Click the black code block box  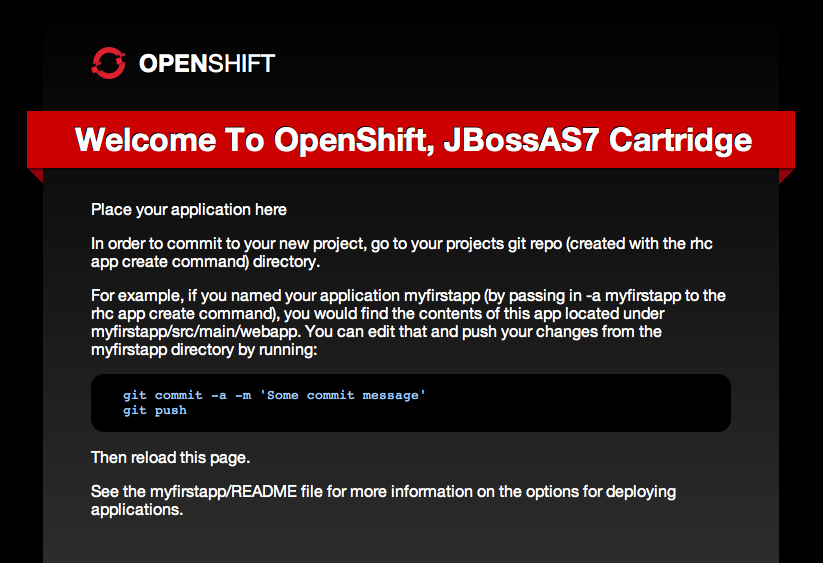[x=410, y=403]
